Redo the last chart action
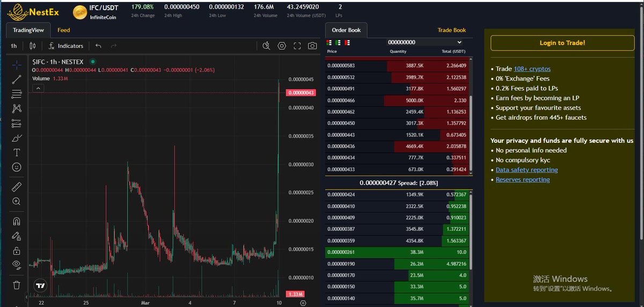 pyautogui.click(x=113, y=46)
